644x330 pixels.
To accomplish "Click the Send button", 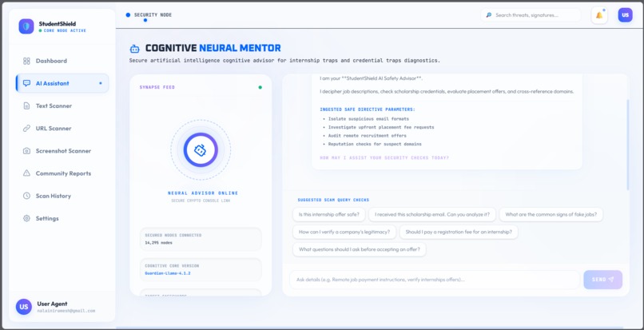I will tap(602, 280).
